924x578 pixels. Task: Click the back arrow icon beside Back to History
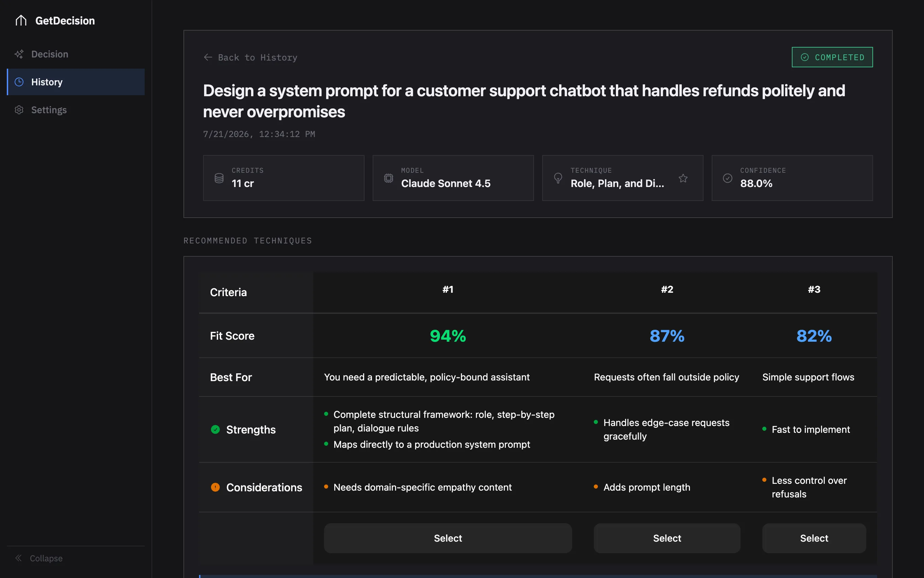pyautogui.click(x=208, y=57)
